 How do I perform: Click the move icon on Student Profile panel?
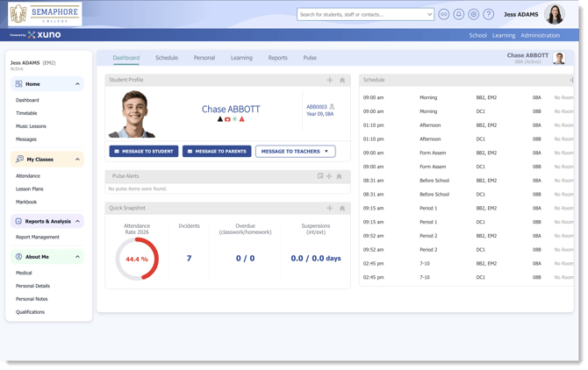tap(330, 80)
